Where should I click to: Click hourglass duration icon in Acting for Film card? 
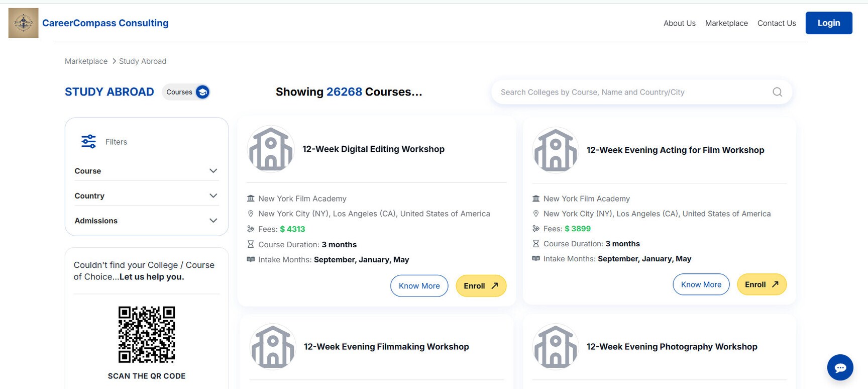536,244
